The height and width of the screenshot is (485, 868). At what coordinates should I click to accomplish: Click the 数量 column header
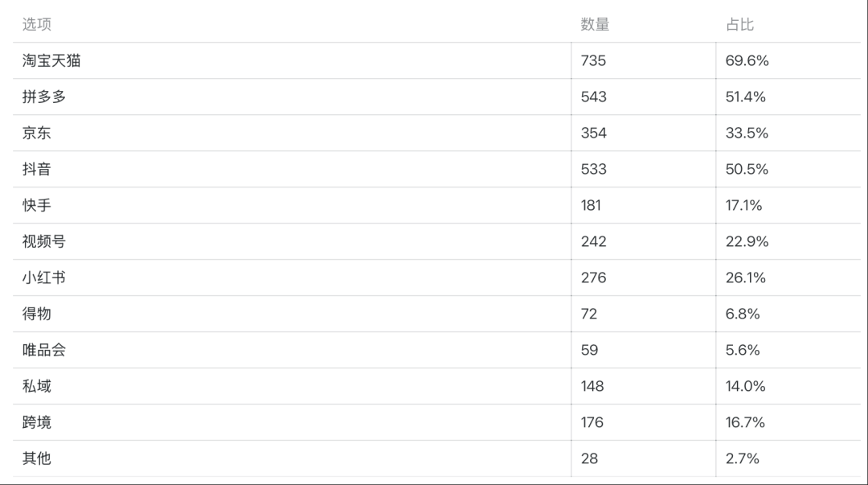click(595, 24)
